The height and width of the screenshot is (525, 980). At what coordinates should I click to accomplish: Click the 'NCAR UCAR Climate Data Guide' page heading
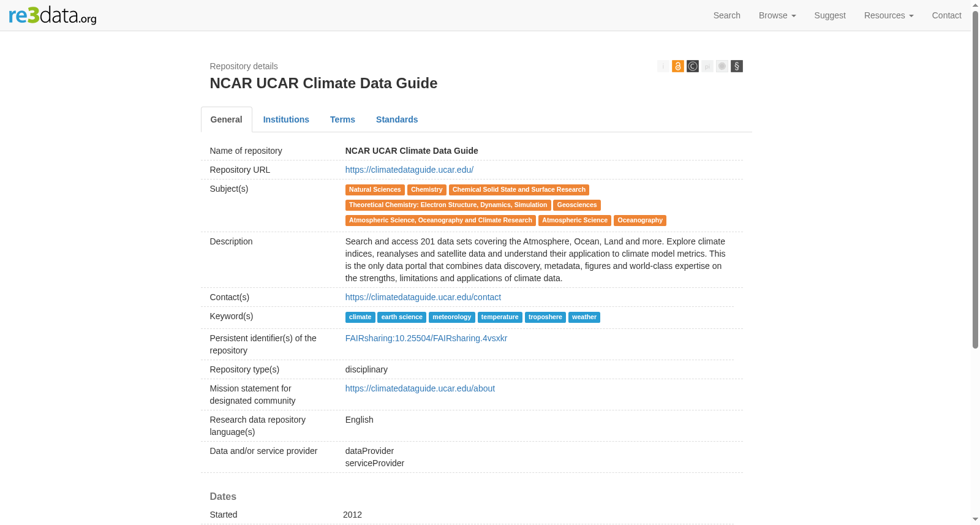coord(323,83)
